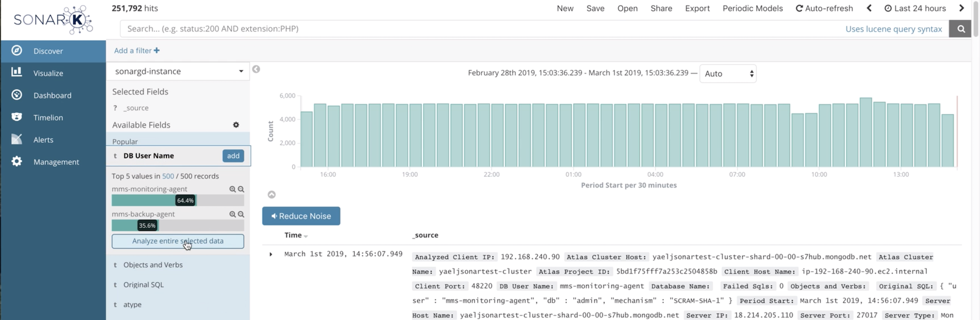Viewport: 980px width, 320px height.
Task: Open Periodic Models menu
Action: [753, 8]
